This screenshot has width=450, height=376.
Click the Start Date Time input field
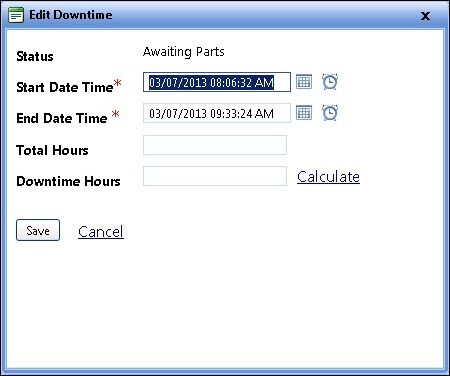coord(217,82)
